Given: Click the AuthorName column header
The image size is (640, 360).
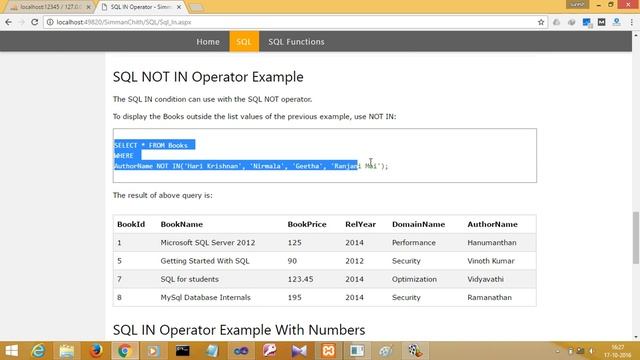Looking at the screenshot, I should 492,224.
